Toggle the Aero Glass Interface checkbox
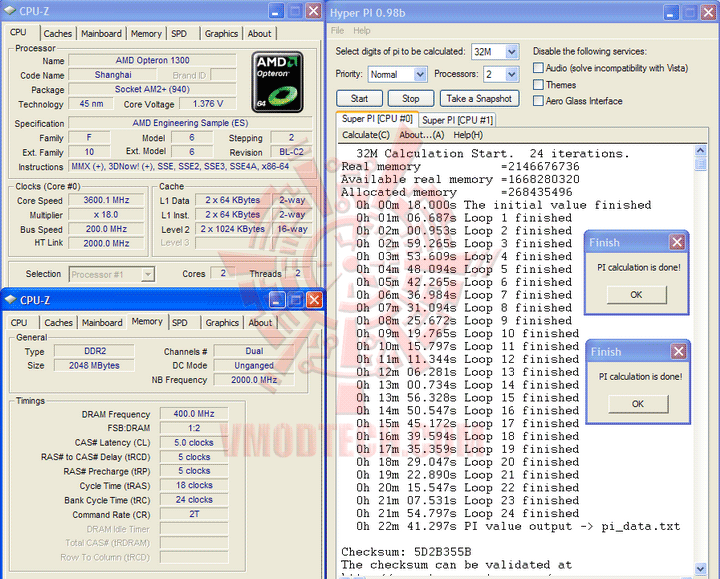 pyautogui.click(x=538, y=101)
